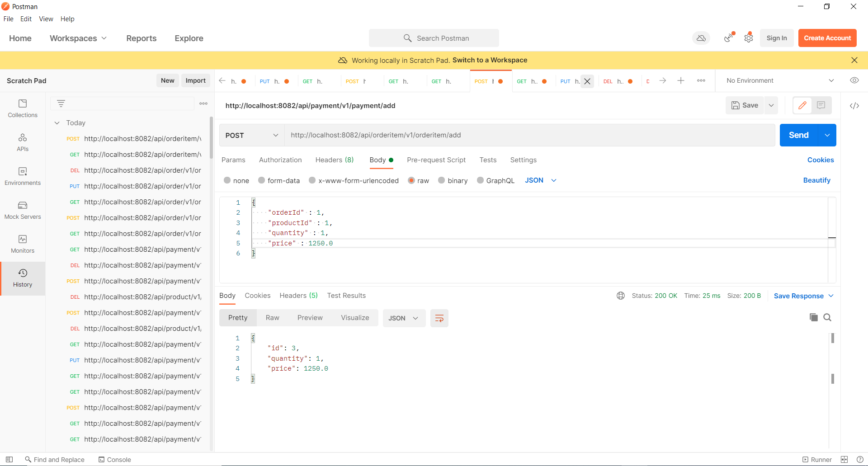The image size is (868, 466).
Task: Open the response JSON format dropdown
Action: click(404, 318)
